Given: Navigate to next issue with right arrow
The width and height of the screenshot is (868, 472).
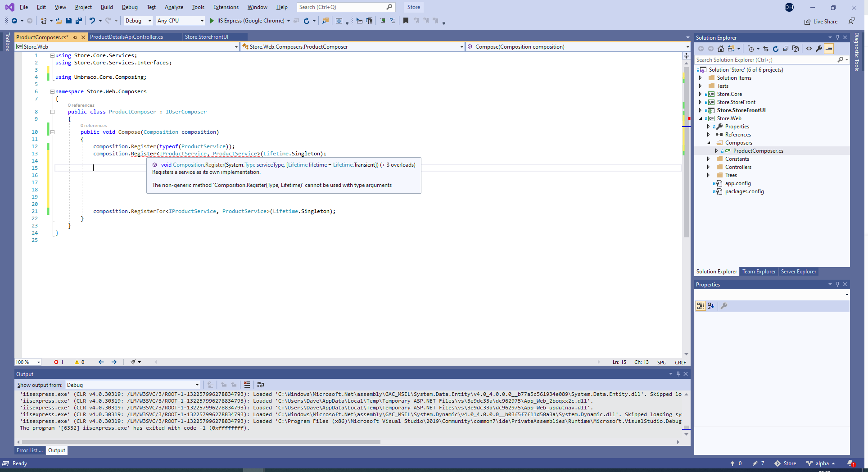Looking at the screenshot, I should pyautogui.click(x=114, y=362).
